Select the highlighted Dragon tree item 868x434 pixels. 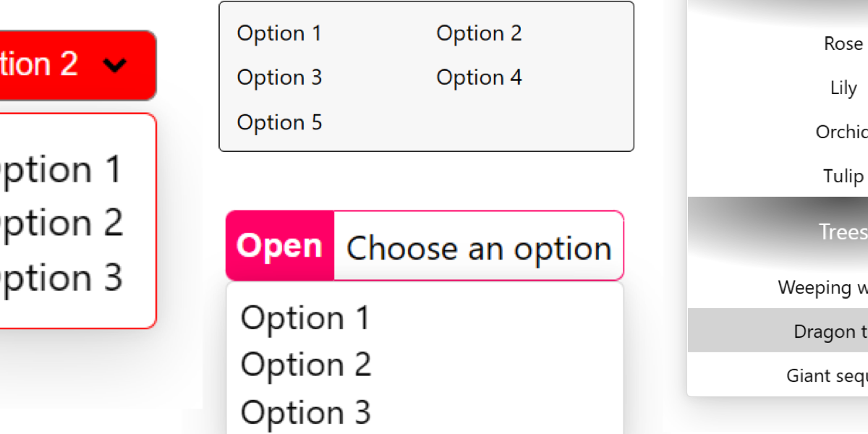(832, 331)
